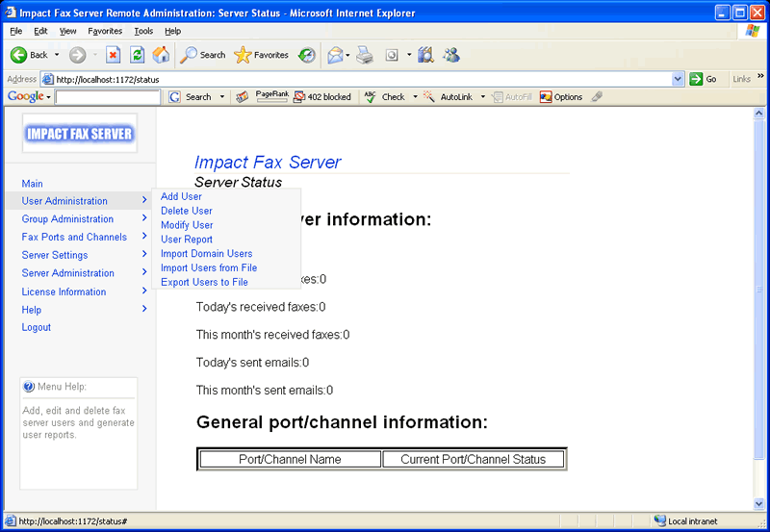The height and width of the screenshot is (532, 770).
Task: Open the Mail button dropdown arrow
Action: point(347,55)
